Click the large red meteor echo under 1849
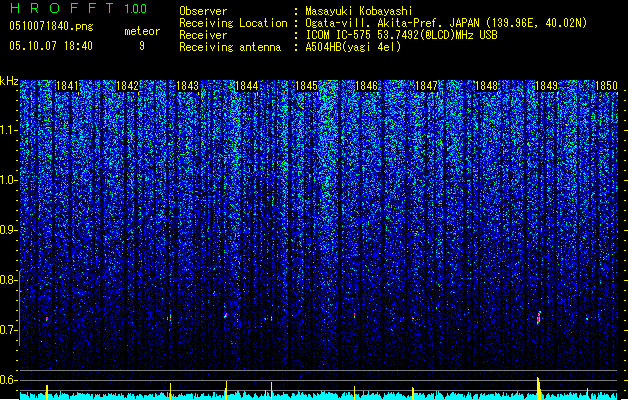This screenshot has height=400, width=629. tap(539, 318)
